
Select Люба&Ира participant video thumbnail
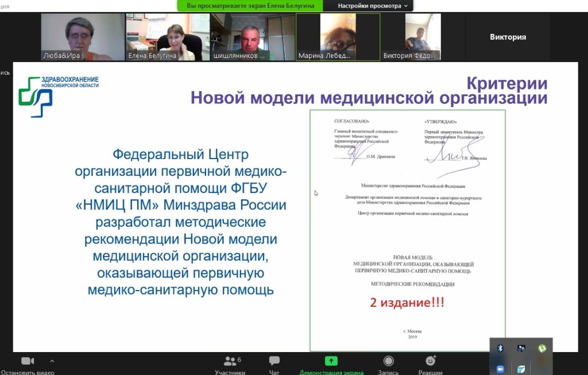pyautogui.click(x=83, y=37)
